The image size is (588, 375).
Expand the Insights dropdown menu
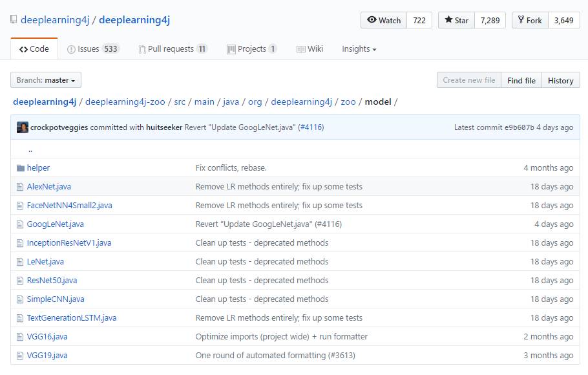pyautogui.click(x=359, y=48)
